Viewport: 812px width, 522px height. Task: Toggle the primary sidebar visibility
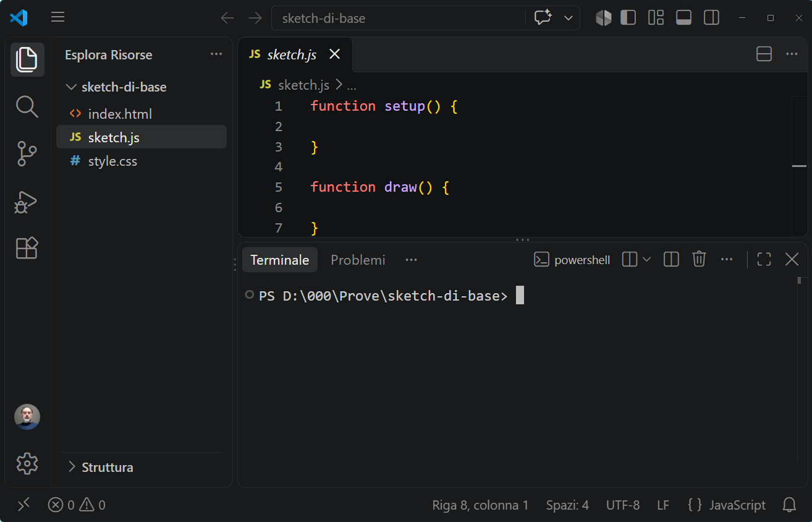pos(628,17)
